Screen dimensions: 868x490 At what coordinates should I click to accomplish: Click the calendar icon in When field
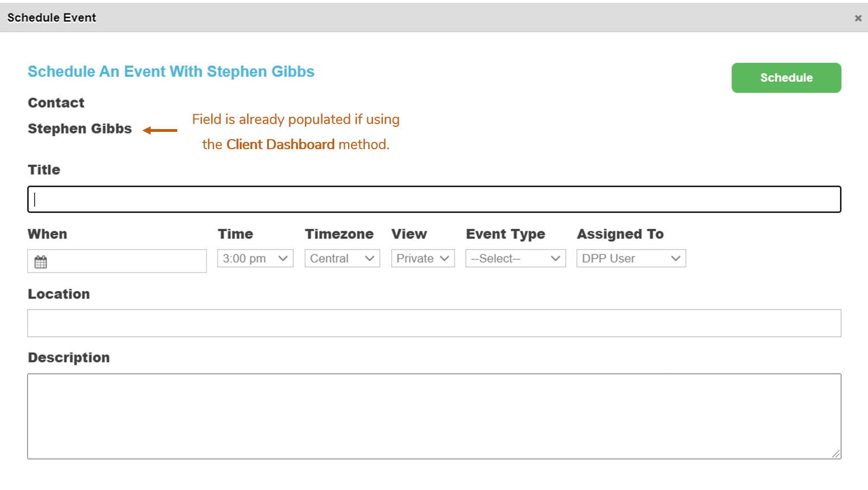point(41,261)
